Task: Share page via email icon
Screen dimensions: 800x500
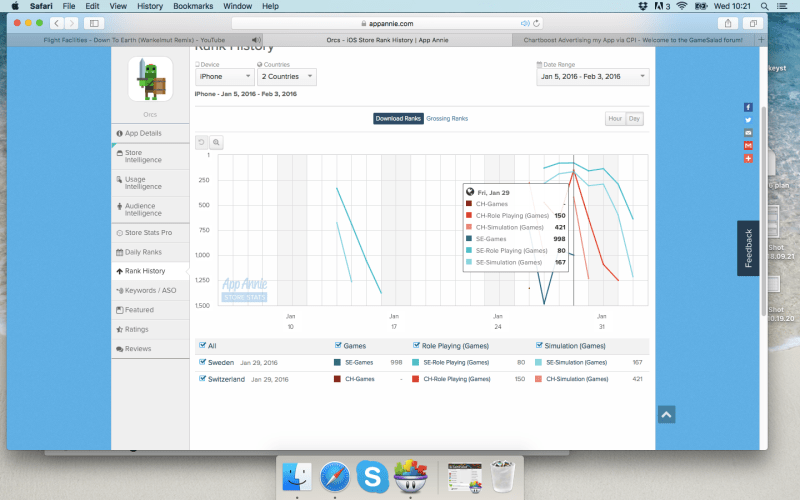Action: point(748,133)
